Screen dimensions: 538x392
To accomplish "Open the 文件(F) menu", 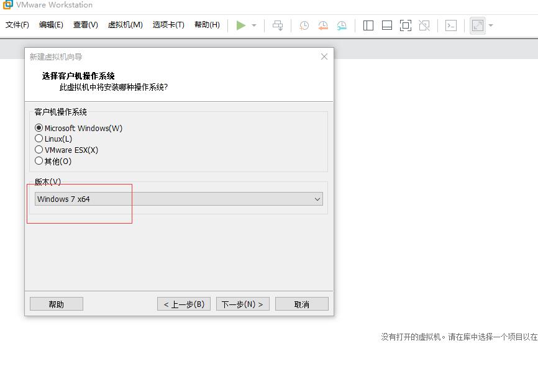I will point(17,25).
